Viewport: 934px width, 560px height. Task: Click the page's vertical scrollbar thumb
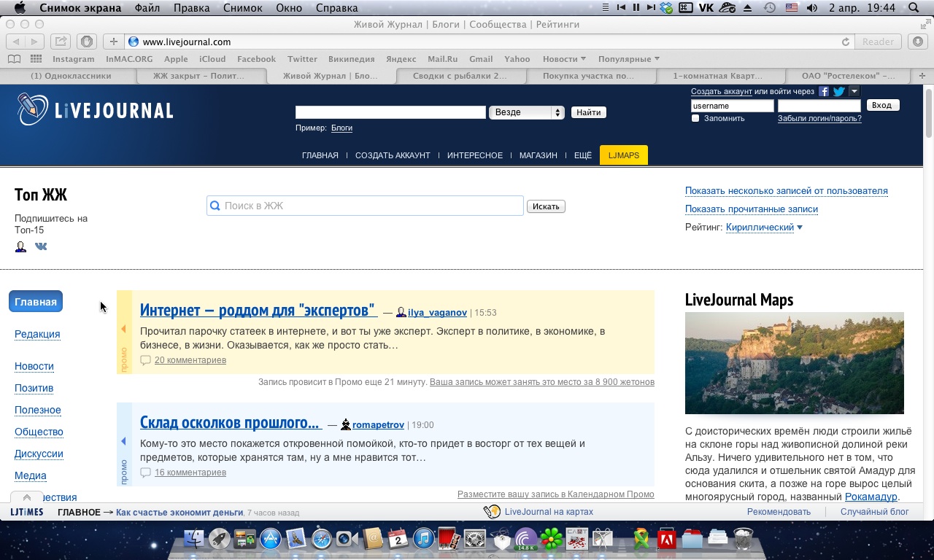click(928, 113)
